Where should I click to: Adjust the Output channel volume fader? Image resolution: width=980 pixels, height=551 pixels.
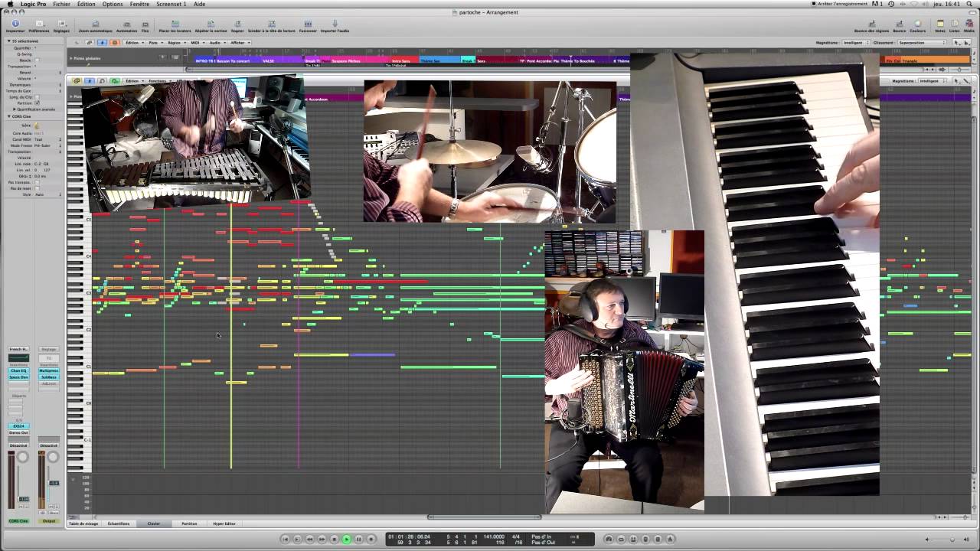click(x=54, y=483)
